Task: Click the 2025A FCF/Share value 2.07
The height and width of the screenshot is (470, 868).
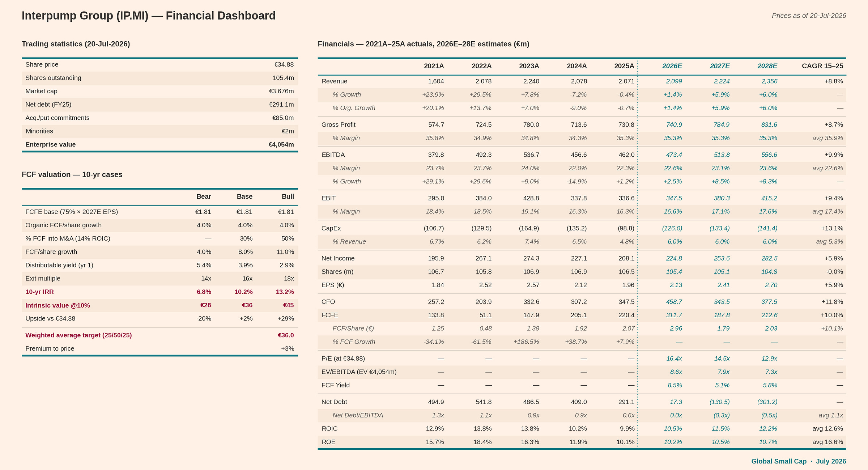Action: (629, 329)
